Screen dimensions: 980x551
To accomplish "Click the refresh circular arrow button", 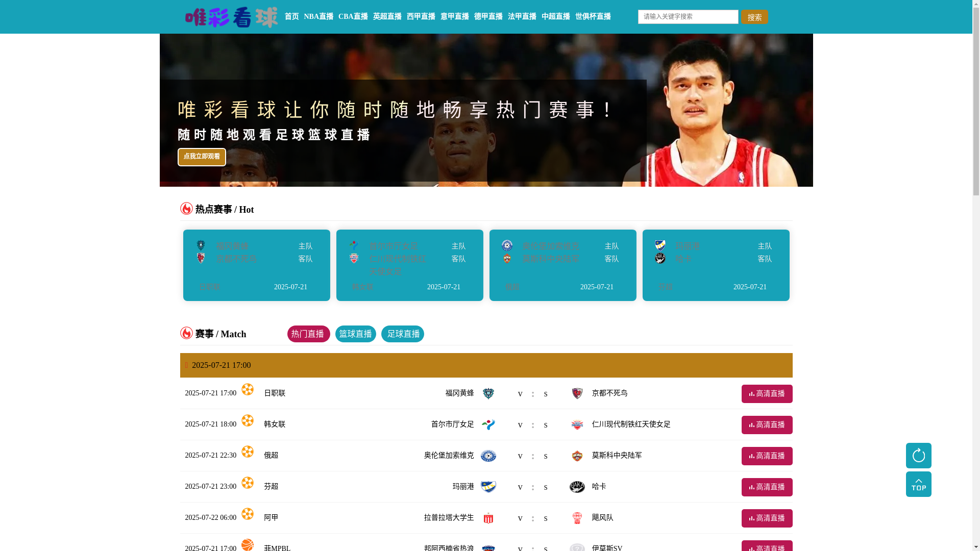I will click(918, 456).
